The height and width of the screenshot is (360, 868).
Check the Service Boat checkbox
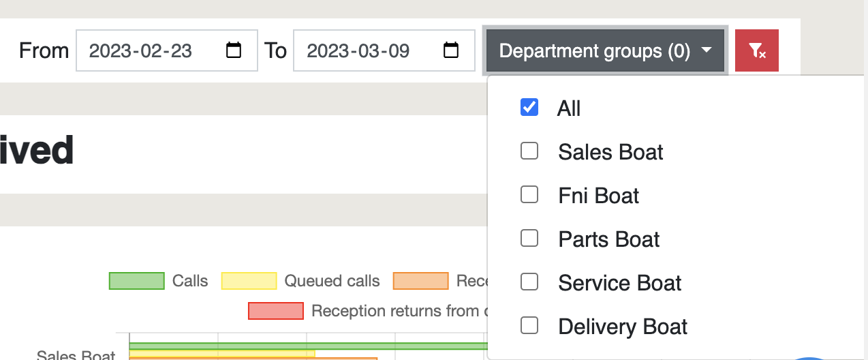point(529,282)
